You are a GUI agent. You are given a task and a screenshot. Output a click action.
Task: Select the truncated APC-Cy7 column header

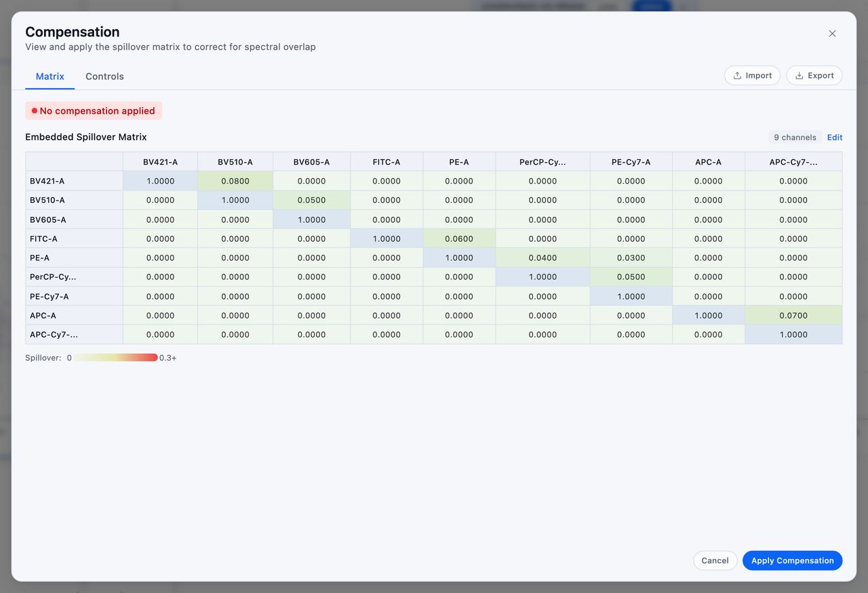[793, 162]
